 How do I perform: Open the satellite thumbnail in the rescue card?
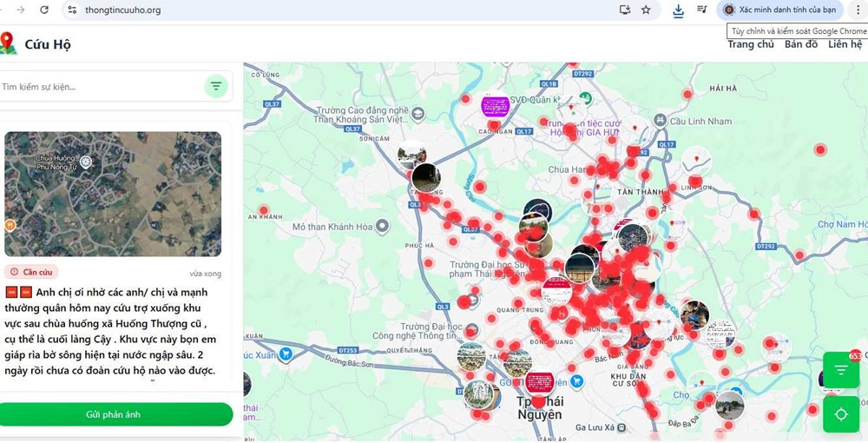(x=113, y=194)
